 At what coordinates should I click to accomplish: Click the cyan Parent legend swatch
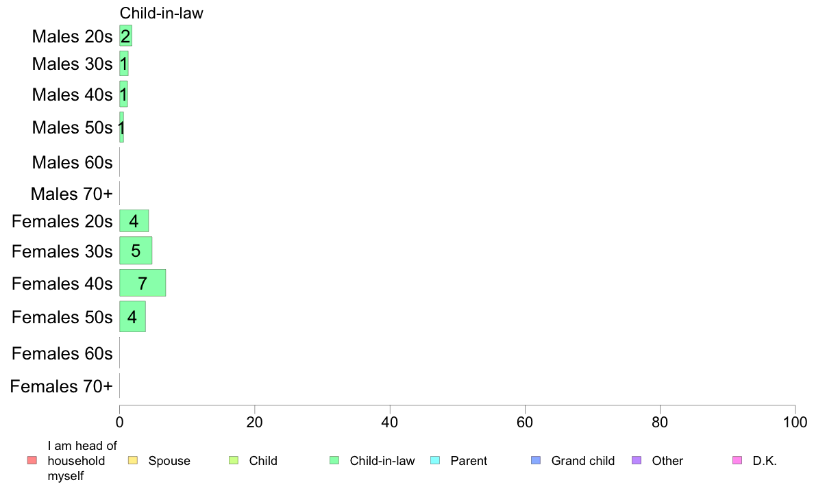(435, 460)
